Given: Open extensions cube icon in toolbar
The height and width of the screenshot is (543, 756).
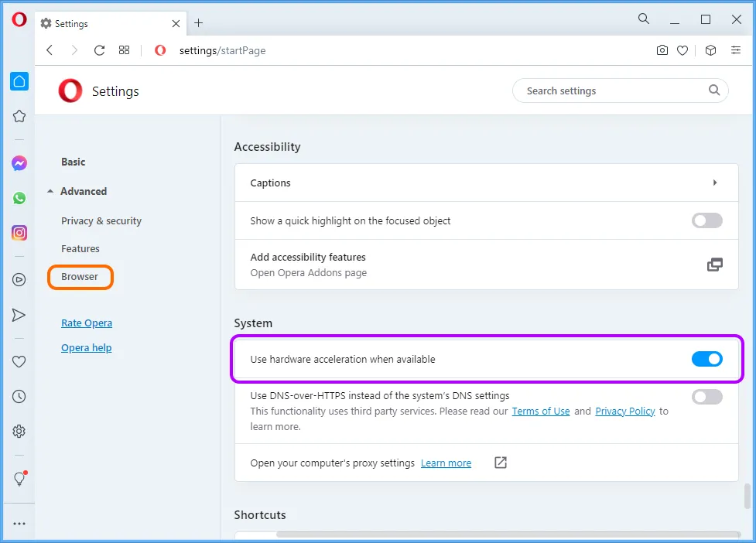Looking at the screenshot, I should point(710,50).
